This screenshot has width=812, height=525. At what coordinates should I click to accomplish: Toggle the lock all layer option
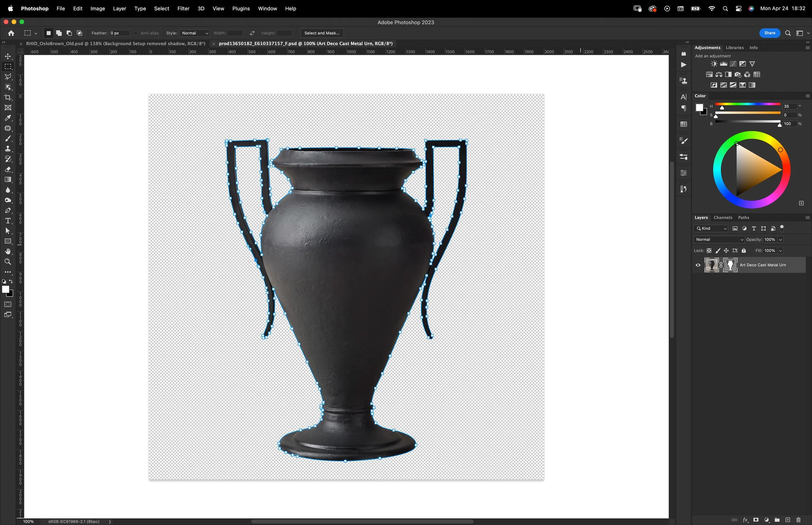tap(744, 250)
